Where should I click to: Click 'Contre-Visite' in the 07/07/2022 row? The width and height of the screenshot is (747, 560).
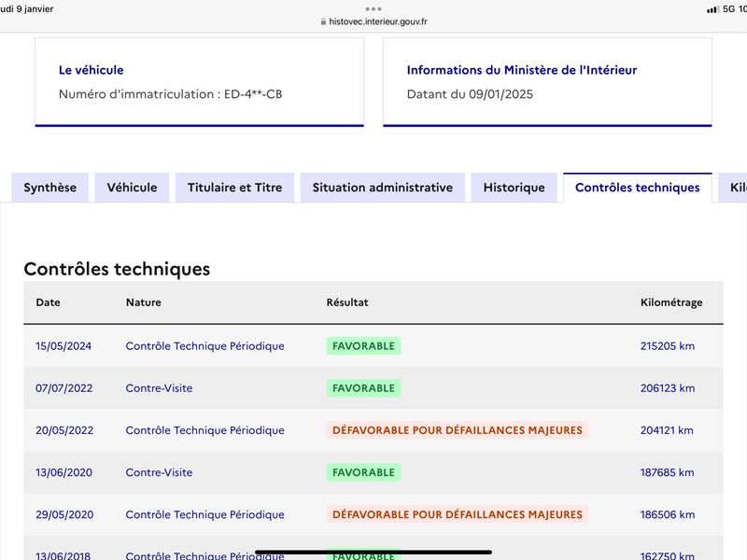click(159, 388)
